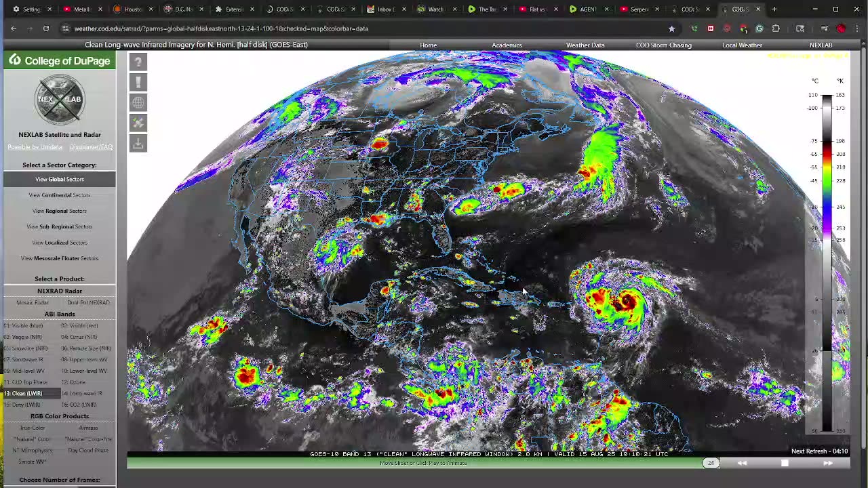The image size is (868, 488).
Task: Click the red profile avatar icon
Action: point(841,28)
